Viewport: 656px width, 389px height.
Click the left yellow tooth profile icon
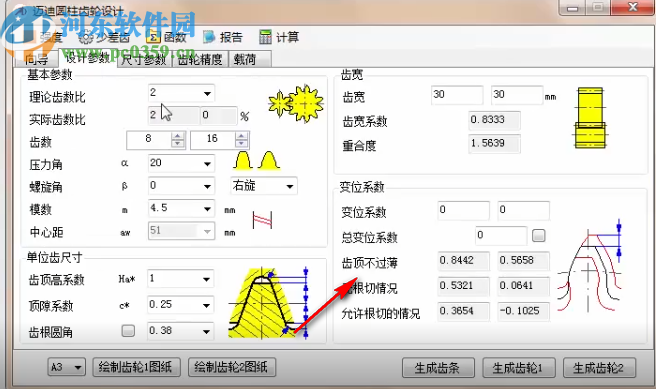[x=243, y=161]
